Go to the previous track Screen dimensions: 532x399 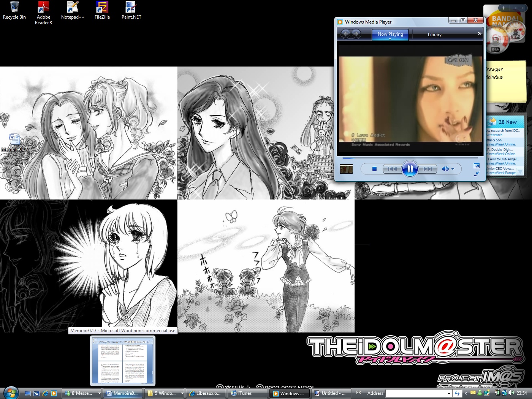coord(392,169)
